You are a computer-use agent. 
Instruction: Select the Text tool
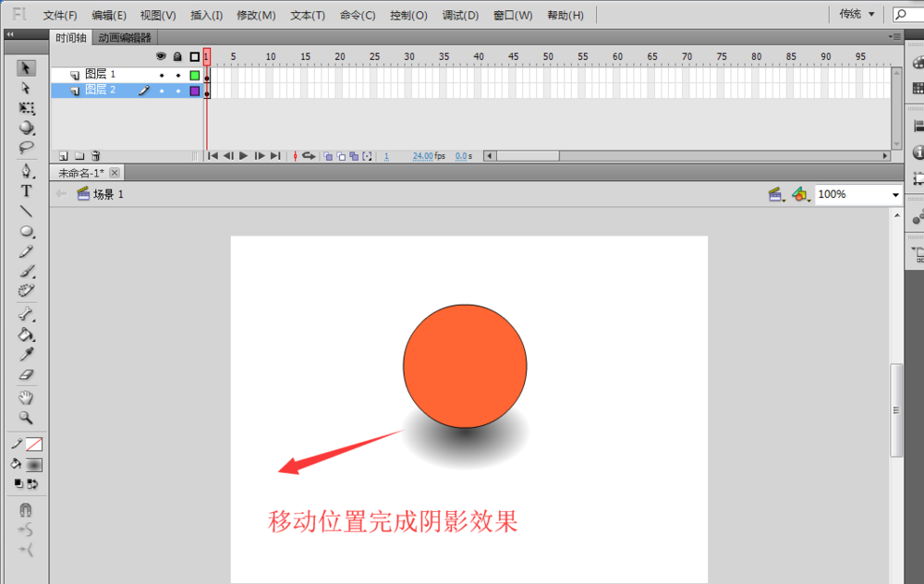(x=26, y=191)
